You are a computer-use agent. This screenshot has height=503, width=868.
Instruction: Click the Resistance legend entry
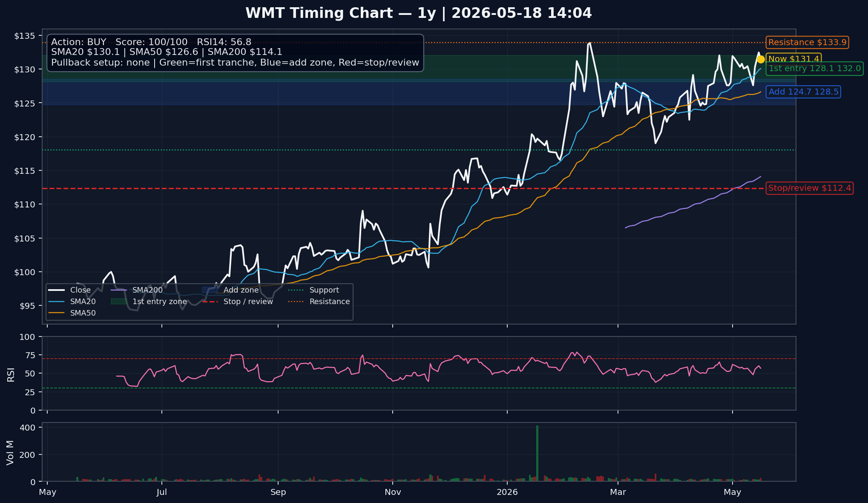[x=319, y=302]
